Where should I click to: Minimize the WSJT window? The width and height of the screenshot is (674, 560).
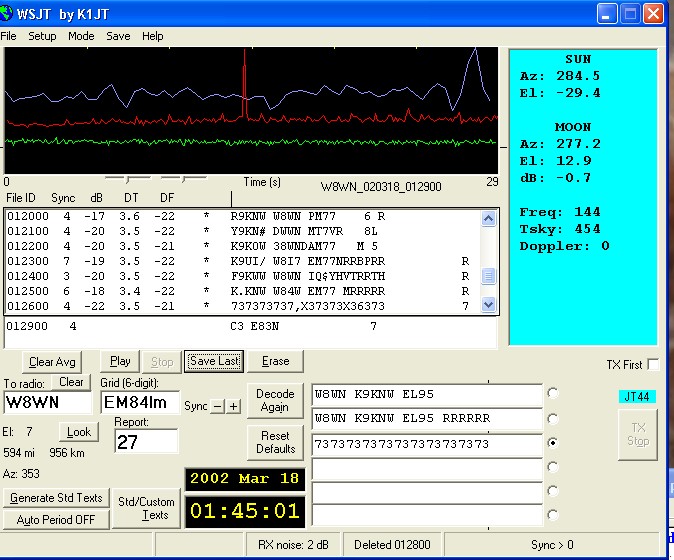point(607,14)
